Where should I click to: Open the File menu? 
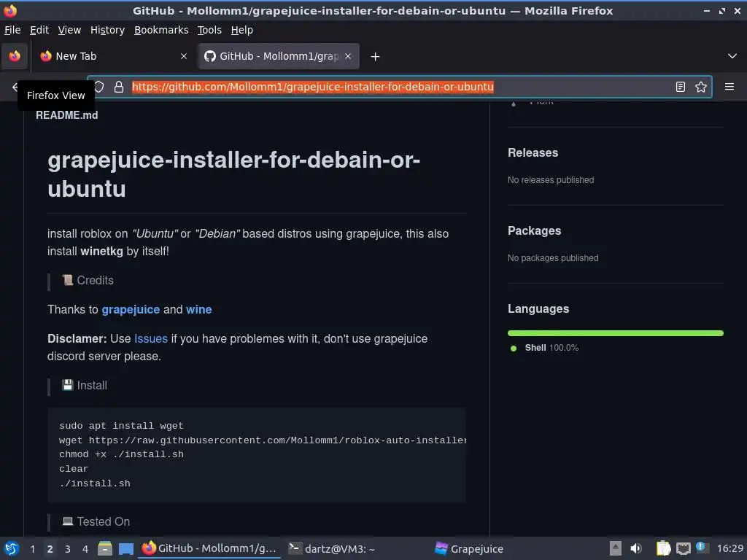tap(12, 30)
